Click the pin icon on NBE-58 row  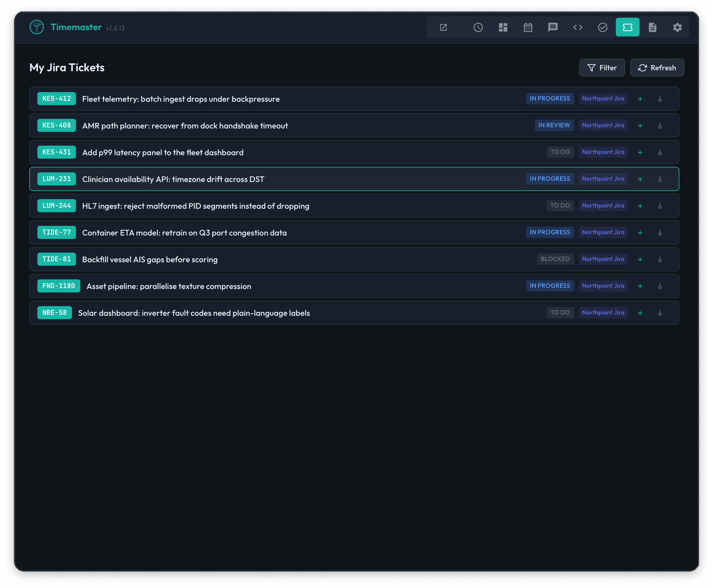pyautogui.click(x=660, y=313)
